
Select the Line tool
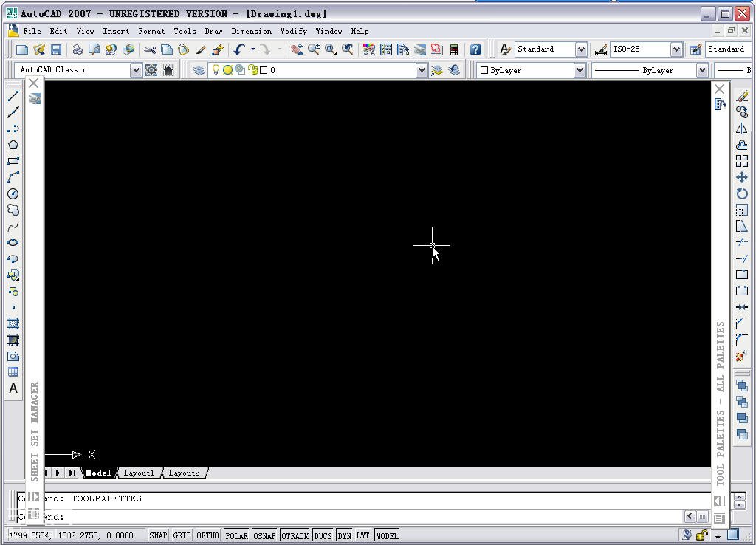[13, 96]
